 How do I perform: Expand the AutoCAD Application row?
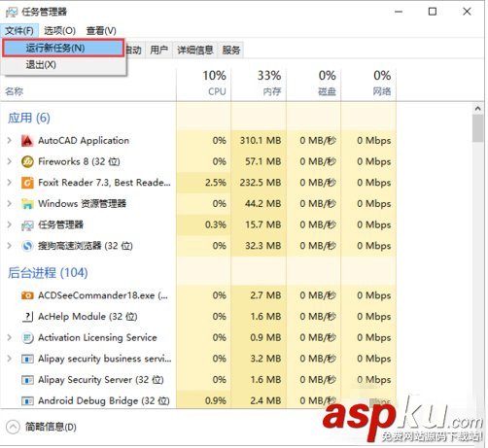click(10, 140)
